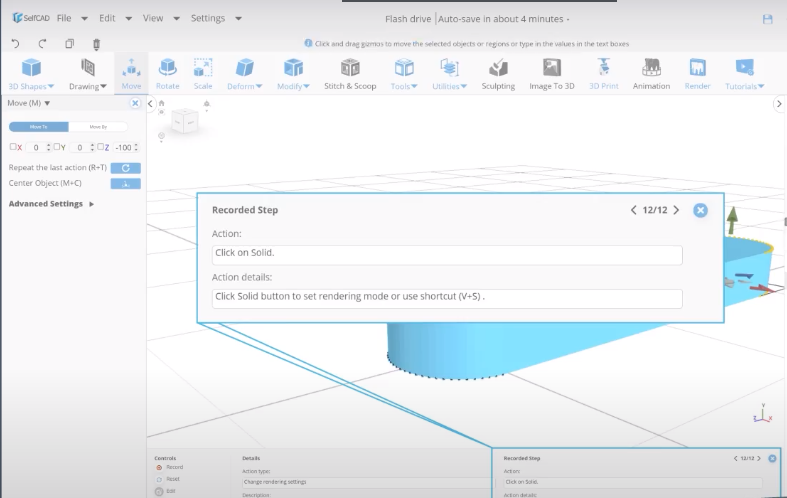Switch to Move To mode
The width and height of the screenshot is (787, 498).
39,127
